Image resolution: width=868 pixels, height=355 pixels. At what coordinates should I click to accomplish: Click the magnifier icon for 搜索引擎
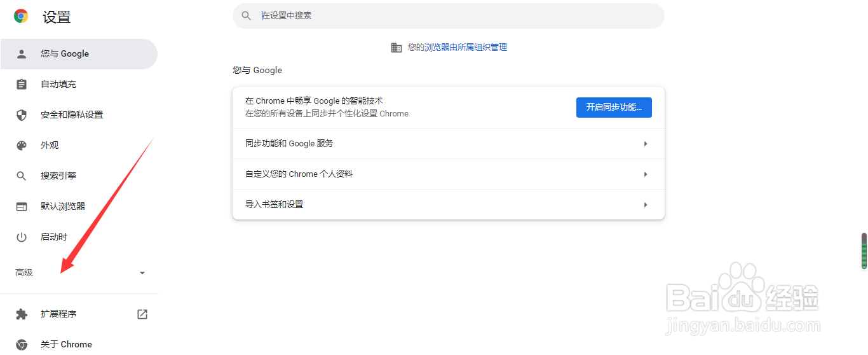22,176
